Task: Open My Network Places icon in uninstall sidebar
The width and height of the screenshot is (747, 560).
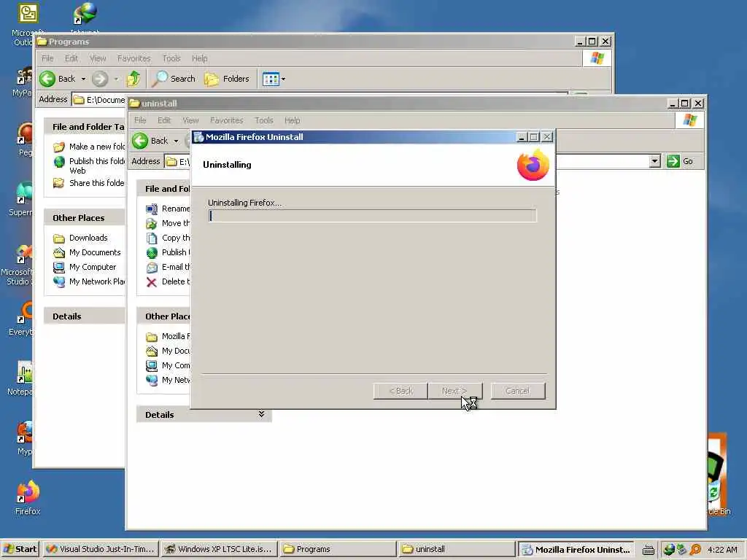Action: click(x=152, y=380)
